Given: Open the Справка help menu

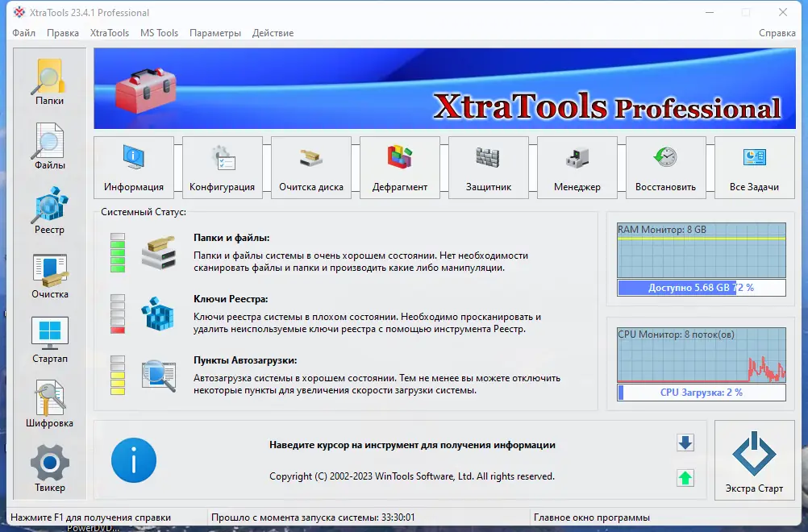Looking at the screenshot, I should (777, 33).
